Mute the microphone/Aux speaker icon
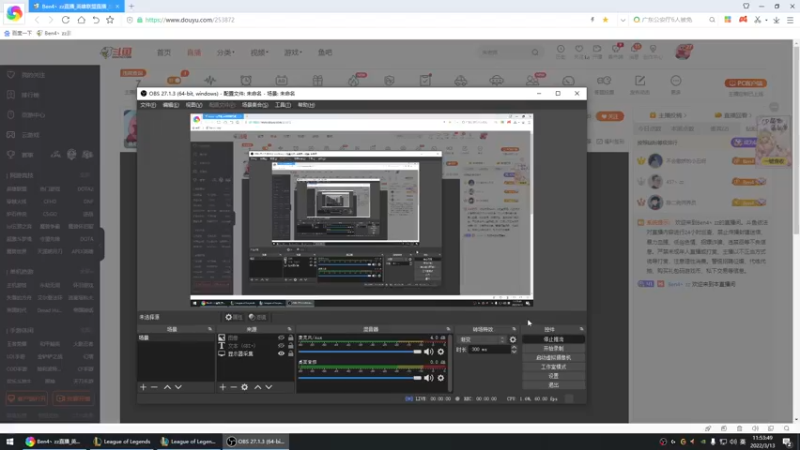The width and height of the screenshot is (800, 450). (x=429, y=352)
